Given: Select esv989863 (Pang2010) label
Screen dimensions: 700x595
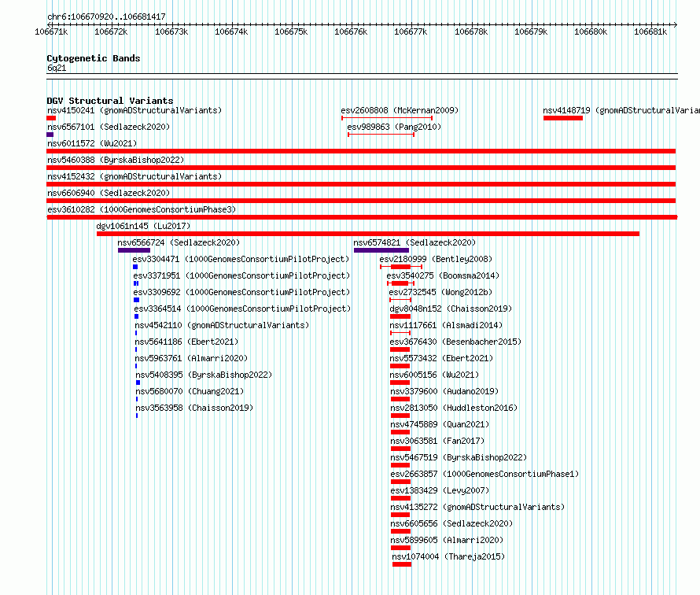Looking at the screenshot, I should click(394, 127).
